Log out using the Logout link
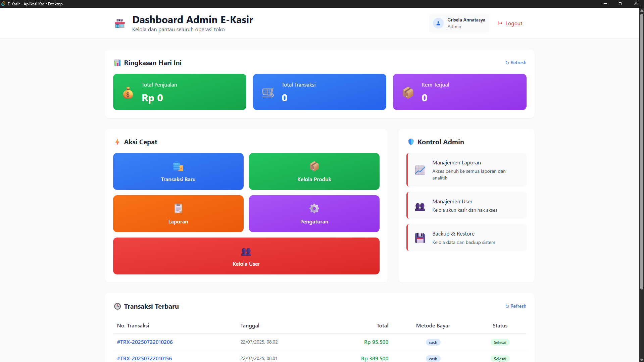644x362 pixels. [510, 23]
